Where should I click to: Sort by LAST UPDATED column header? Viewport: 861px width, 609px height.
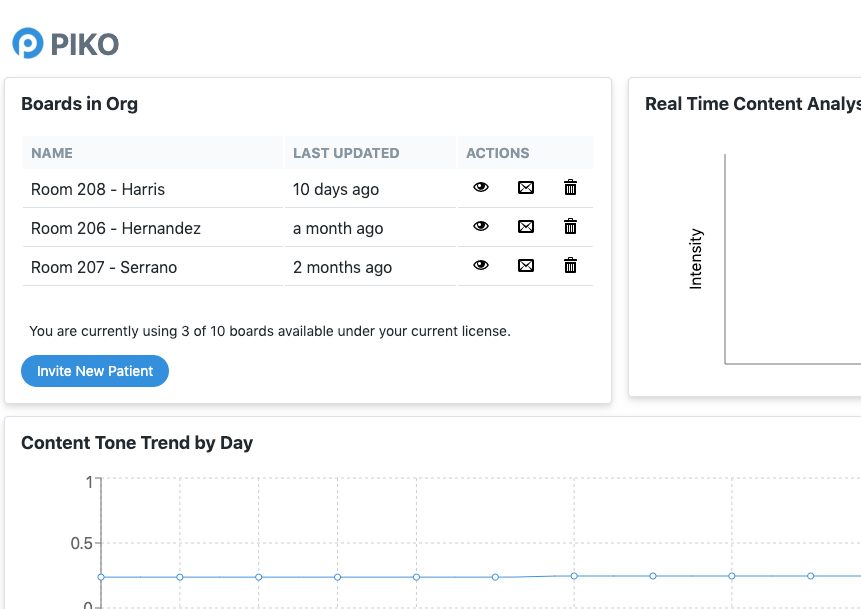coord(346,153)
